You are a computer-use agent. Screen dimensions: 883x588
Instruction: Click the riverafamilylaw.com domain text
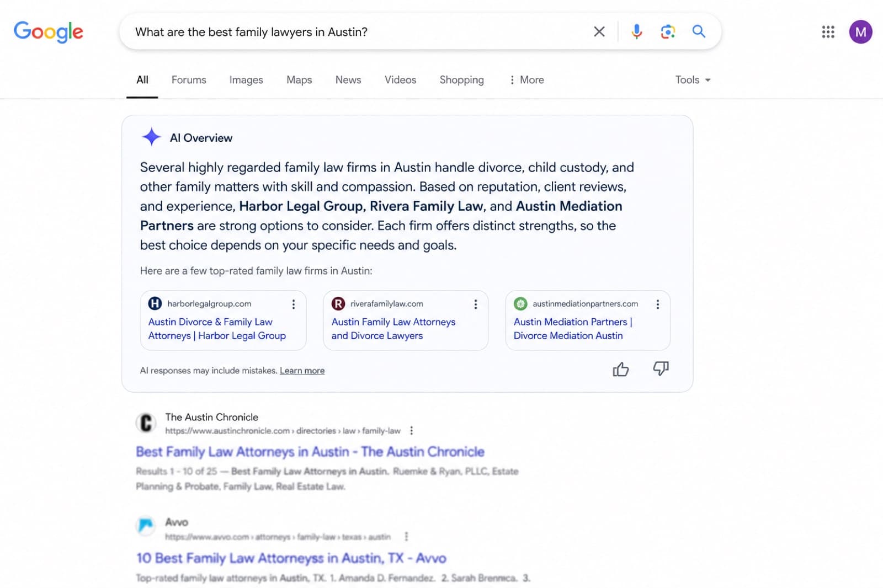[x=387, y=304]
